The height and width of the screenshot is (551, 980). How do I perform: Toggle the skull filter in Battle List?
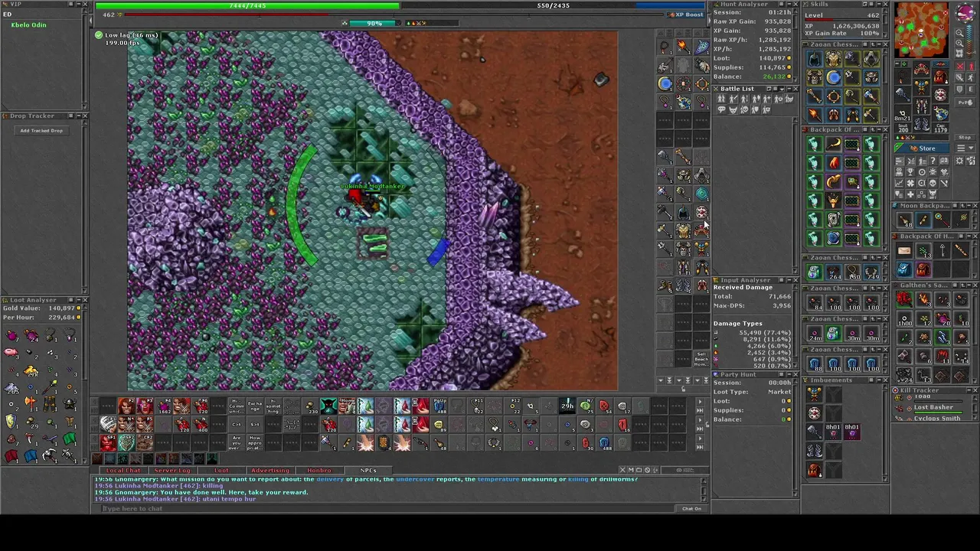point(744,109)
